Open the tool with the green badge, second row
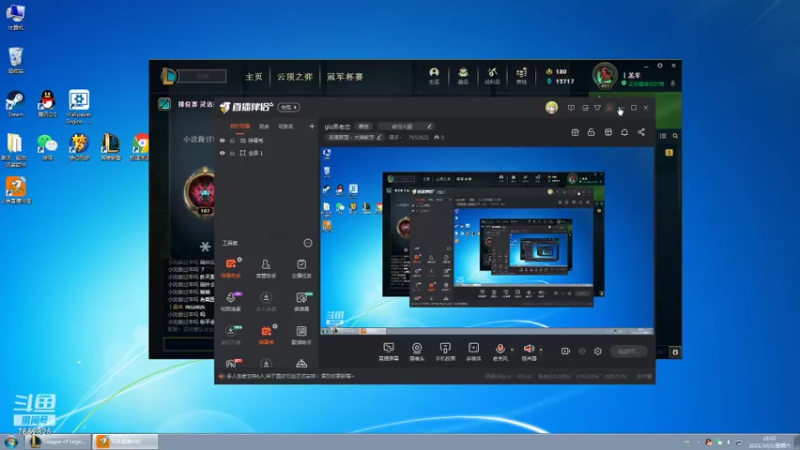This screenshot has width=800, height=450. click(301, 302)
